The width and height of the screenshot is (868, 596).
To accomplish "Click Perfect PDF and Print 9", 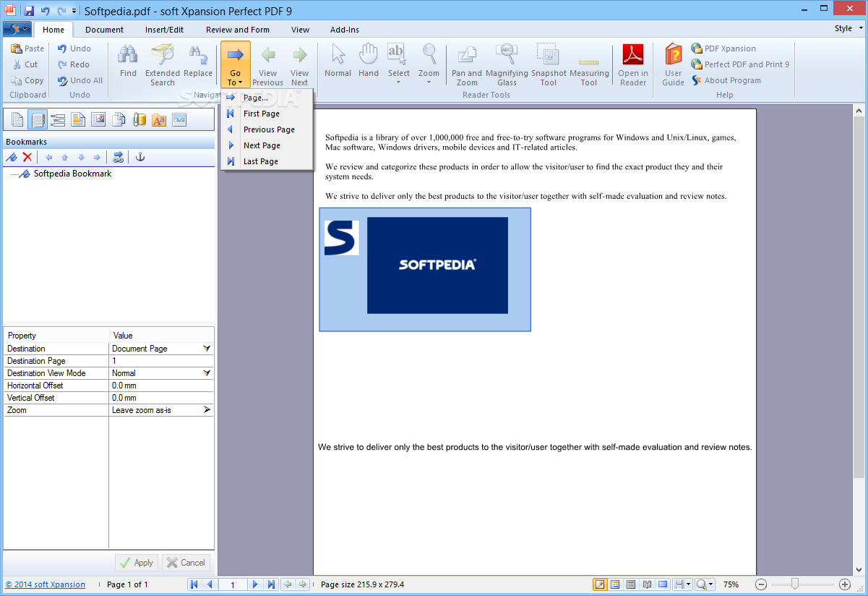I will point(740,64).
